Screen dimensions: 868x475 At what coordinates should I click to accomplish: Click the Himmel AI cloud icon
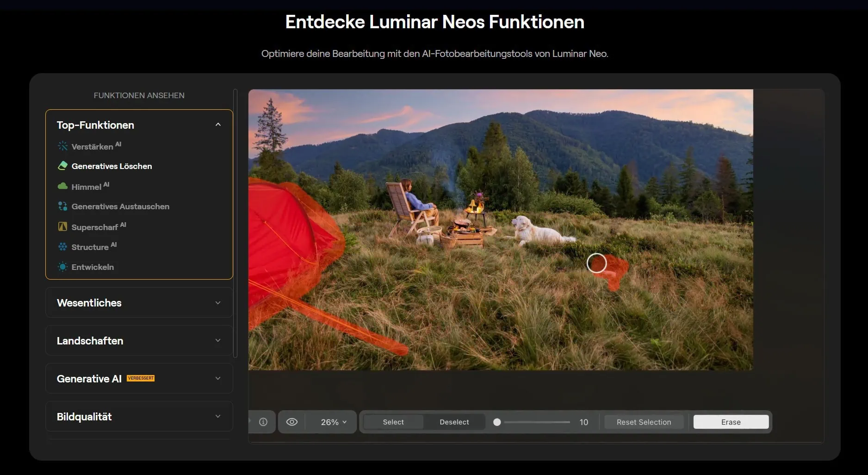(62, 186)
